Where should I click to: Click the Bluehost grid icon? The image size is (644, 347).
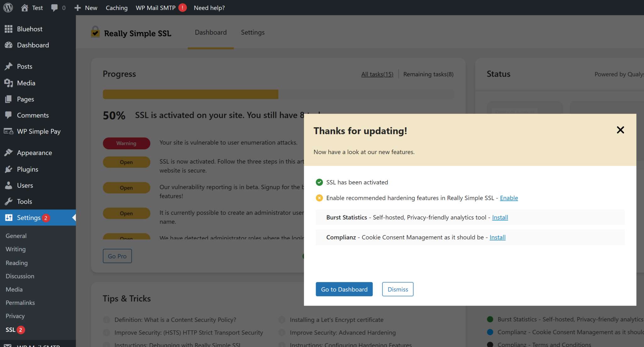click(8, 29)
